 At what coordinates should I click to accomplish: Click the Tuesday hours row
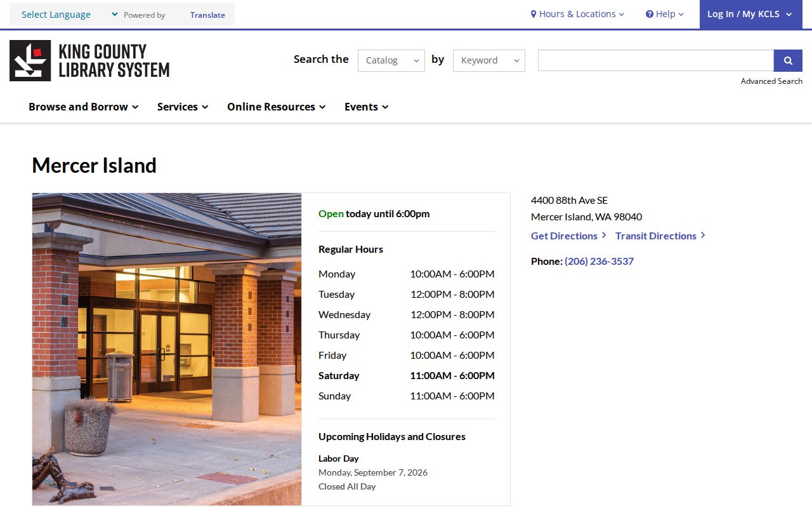[407, 294]
